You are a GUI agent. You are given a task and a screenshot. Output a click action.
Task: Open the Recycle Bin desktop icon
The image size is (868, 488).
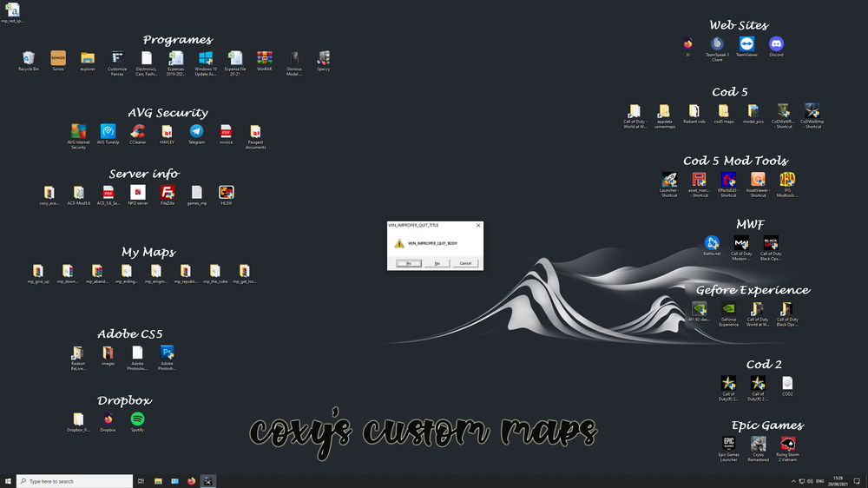coord(29,61)
